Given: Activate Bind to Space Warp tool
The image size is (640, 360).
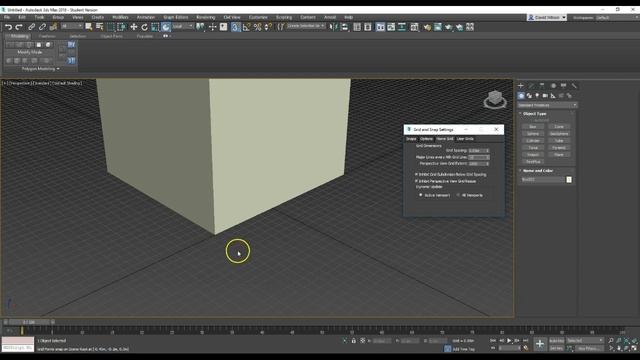Looking at the screenshot, I should (53, 27).
